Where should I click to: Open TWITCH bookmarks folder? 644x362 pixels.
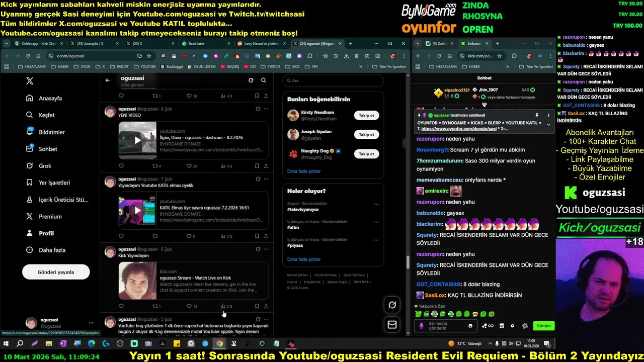point(270,66)
